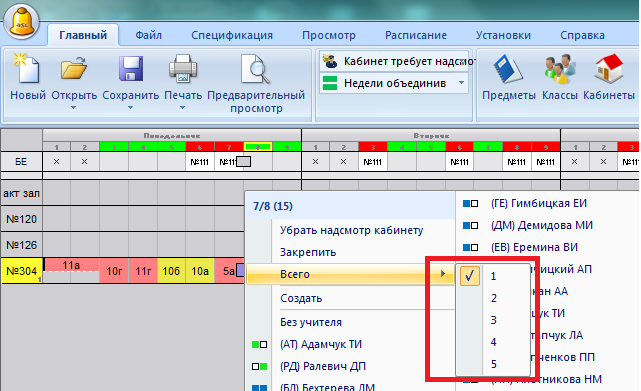Choose option 4 in Всего submenu
Screen dimensions: 641x391
point(493,342)
